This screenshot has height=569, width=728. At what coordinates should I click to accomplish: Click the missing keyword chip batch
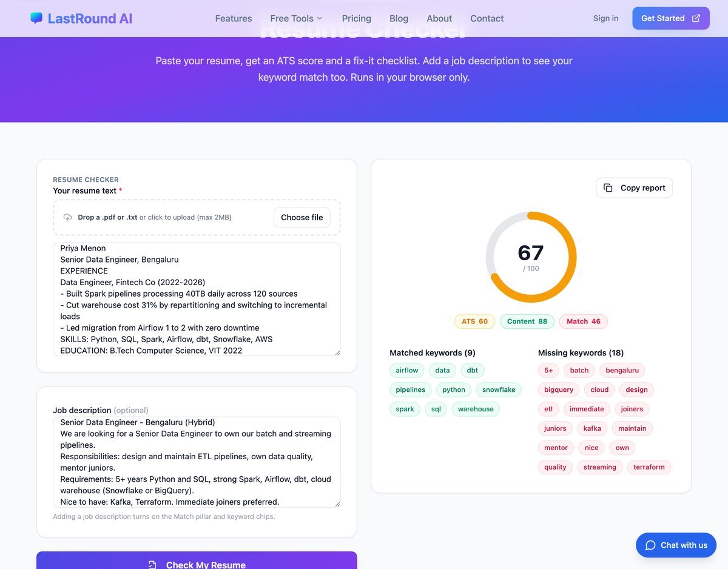tap(579, 370)
